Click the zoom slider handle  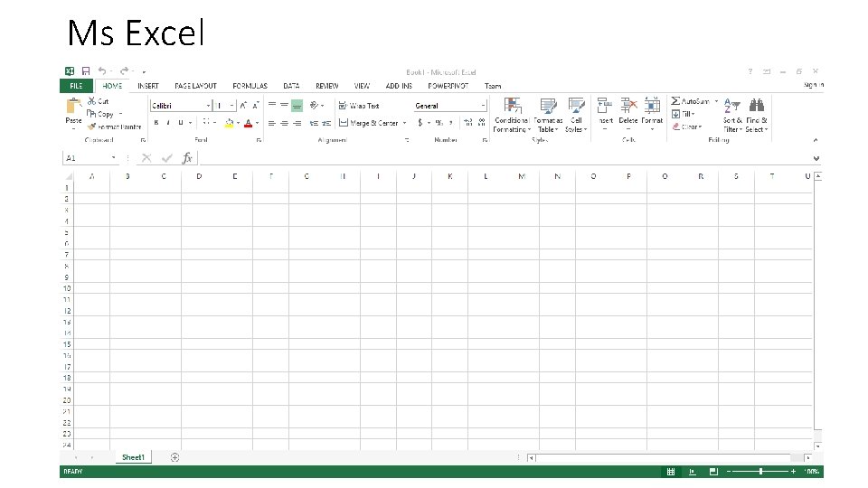coord(761,472)
